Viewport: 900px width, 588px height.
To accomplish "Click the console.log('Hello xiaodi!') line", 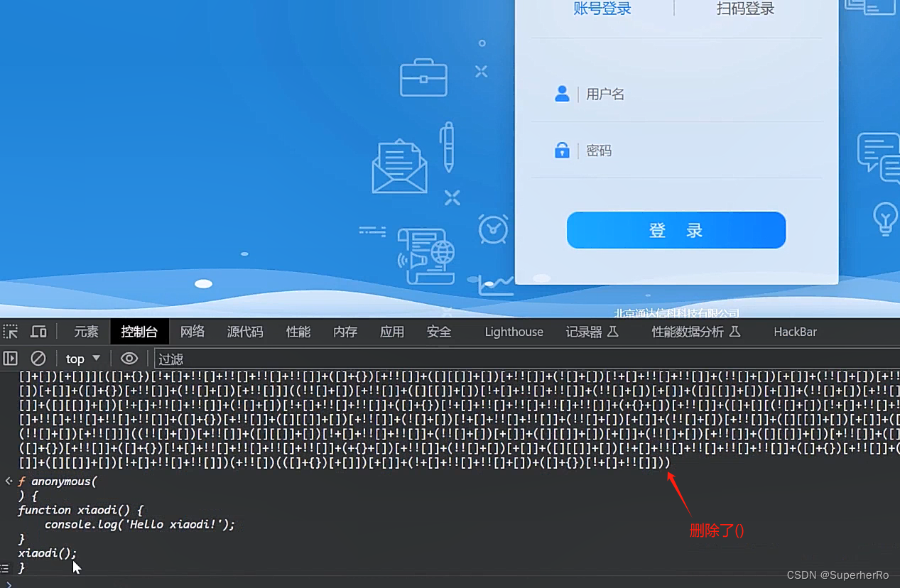I will click(x=139, y=525).
